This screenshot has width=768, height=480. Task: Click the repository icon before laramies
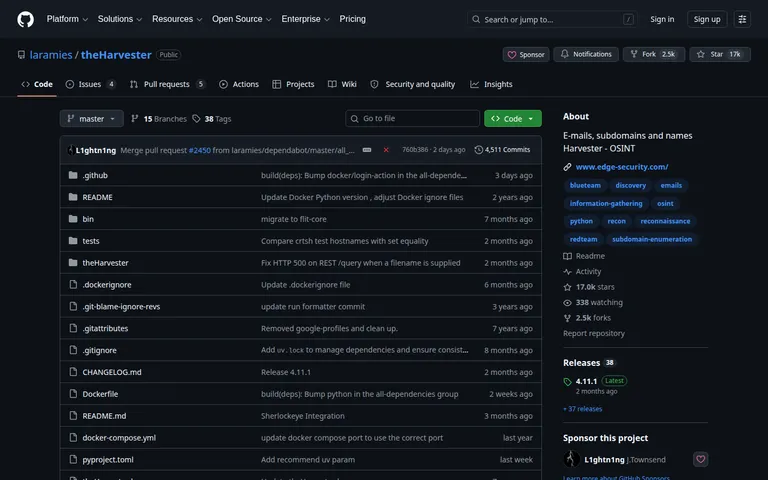pyautogui.click(x=21, y=55)
